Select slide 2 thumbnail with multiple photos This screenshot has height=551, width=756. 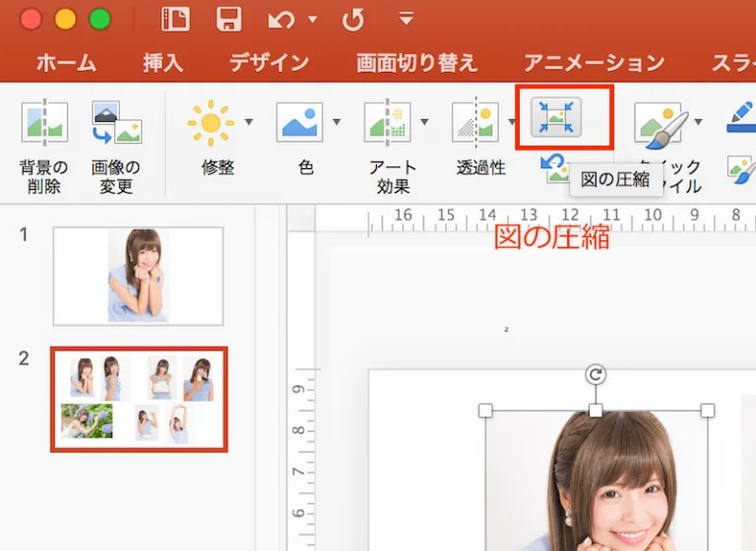(x=139, y=399)
